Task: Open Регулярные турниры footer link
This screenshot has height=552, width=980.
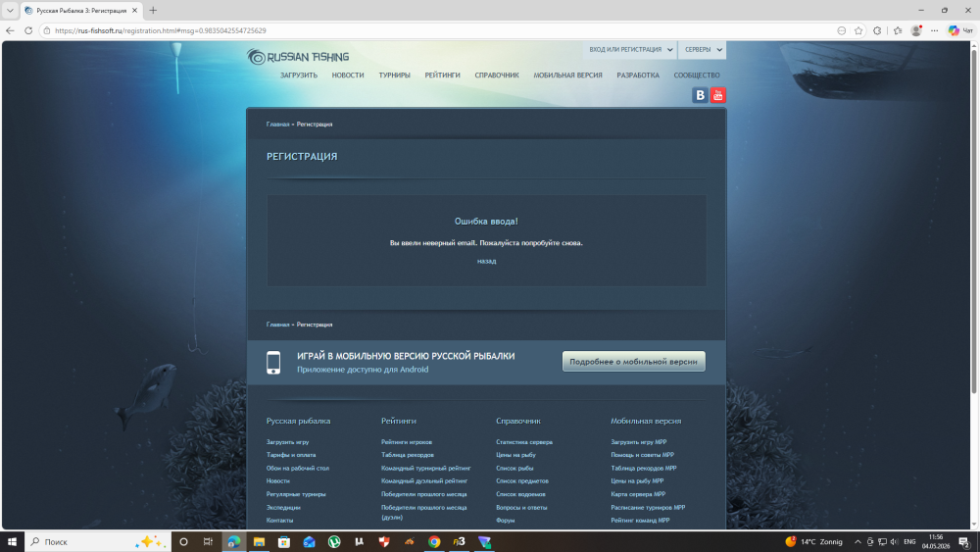Action: pyautogui.click(x=296, y=494)
